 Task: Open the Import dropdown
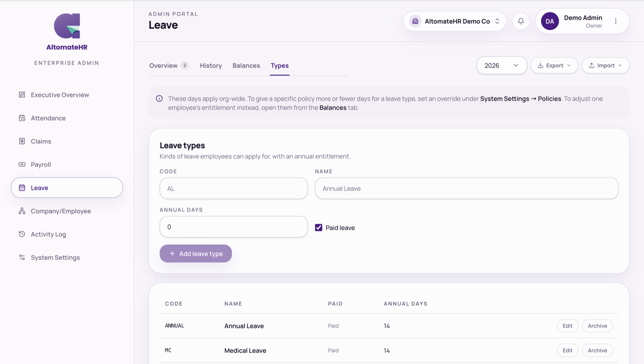point(605,66)
